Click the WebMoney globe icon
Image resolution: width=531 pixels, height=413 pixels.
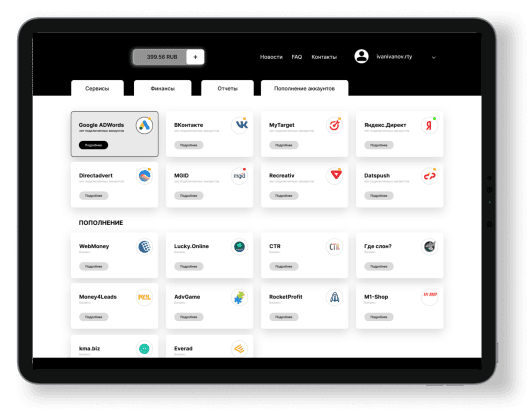[x=144, y=246]
